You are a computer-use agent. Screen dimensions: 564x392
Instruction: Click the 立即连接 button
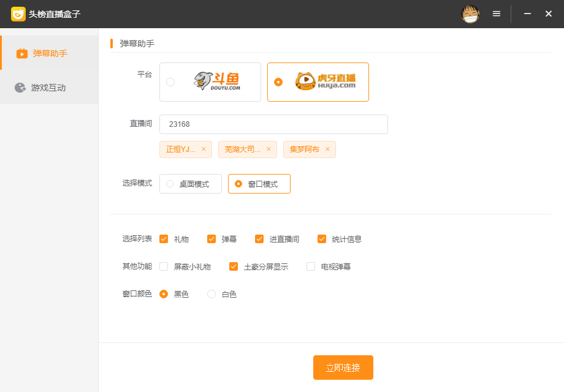pos(343,367)
